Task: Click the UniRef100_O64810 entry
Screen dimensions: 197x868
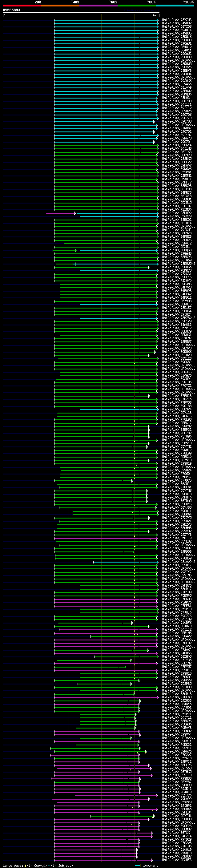Action: pos(177,47)
